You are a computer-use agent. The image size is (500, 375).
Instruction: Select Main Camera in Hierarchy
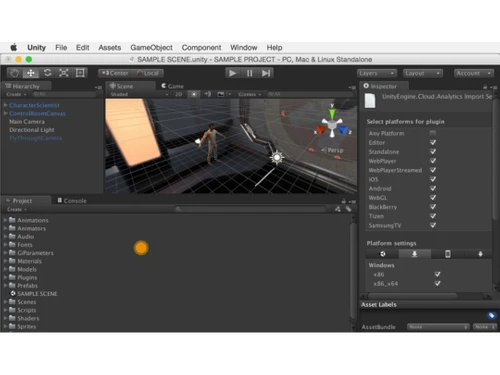27,122
